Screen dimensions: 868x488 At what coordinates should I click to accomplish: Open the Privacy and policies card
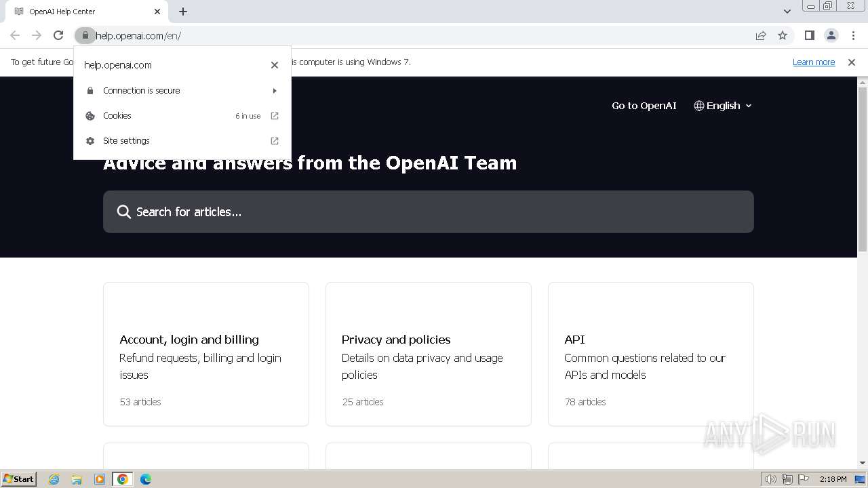pos(428,354)
